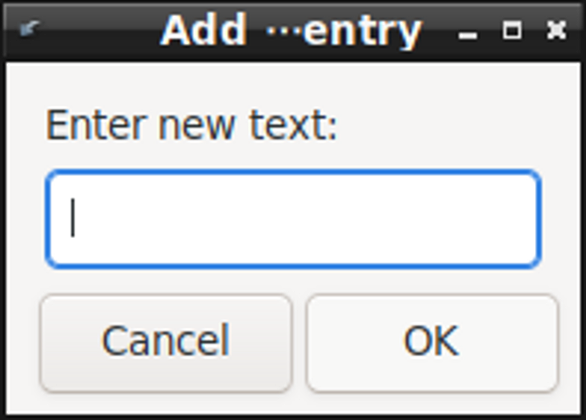
Task: Click the pin arrow icon beside the title
Action: click(x=29, y=29)
